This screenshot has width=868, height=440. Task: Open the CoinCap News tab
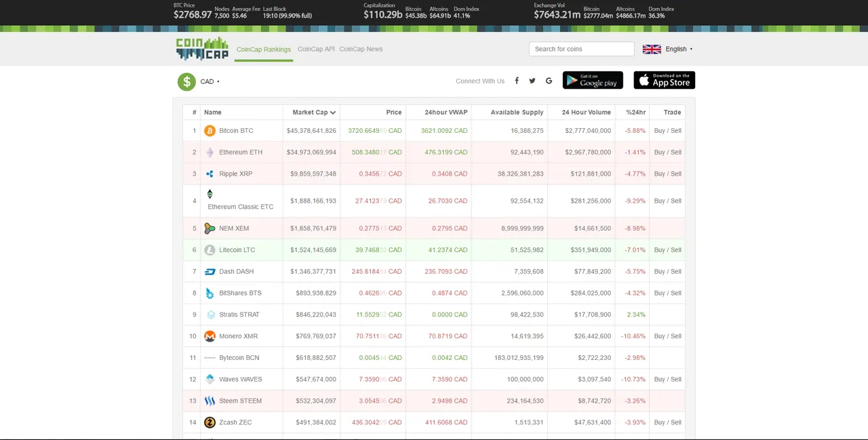tap(361, 49)
